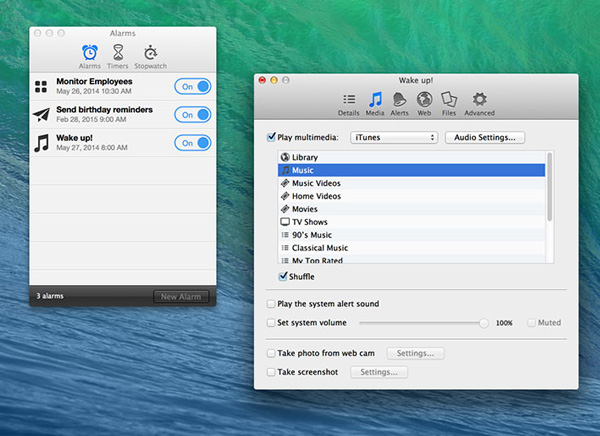Switch to the Timers hourglass icon

(x=118, y=52)
